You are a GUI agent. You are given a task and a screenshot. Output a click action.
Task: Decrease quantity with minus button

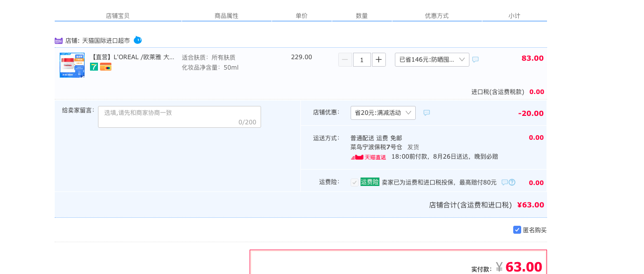coord(345,60)
